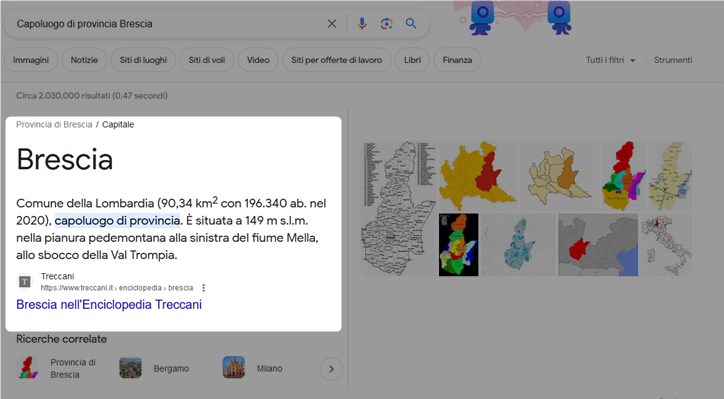This screenshot has width=724, height=399.
Task: Start voice search with the microphone icon
Action: 362,24
